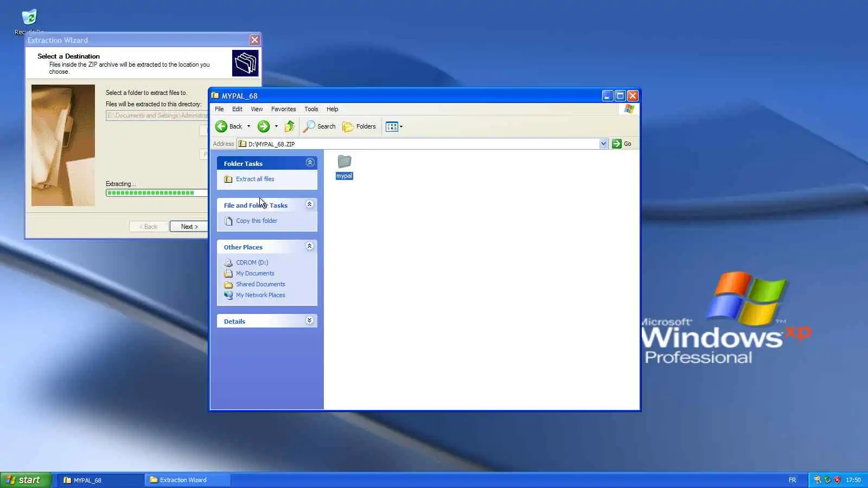Toggle the Folders pane in the toolbar
The height and width of the screenshot is (488, 868).
pos(359,126)
